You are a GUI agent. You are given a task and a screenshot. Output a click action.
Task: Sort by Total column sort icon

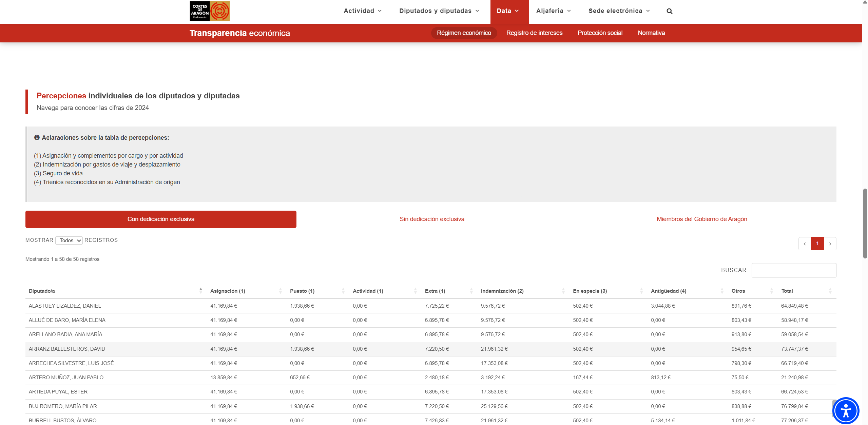coord(830,291)
